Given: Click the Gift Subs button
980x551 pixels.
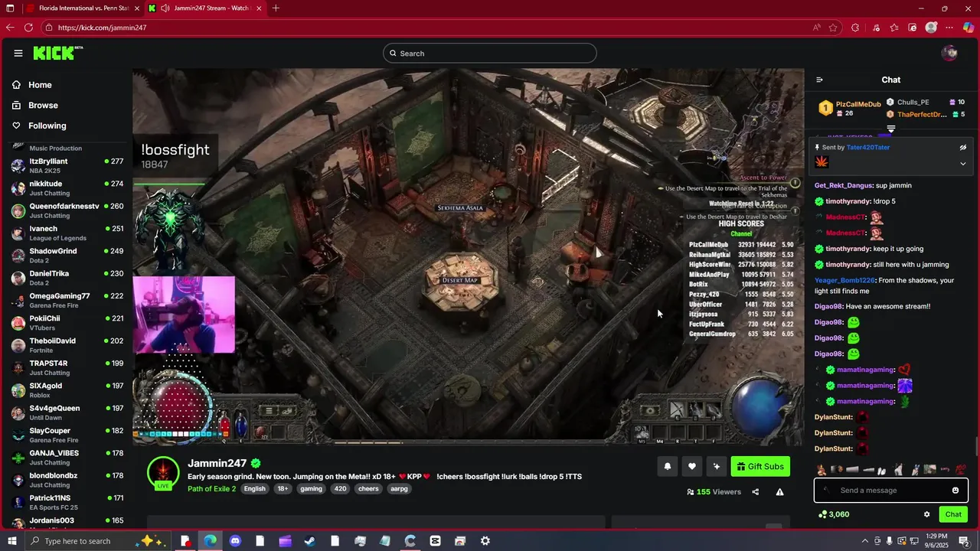Looking at the screenshot, I should 760,466.
